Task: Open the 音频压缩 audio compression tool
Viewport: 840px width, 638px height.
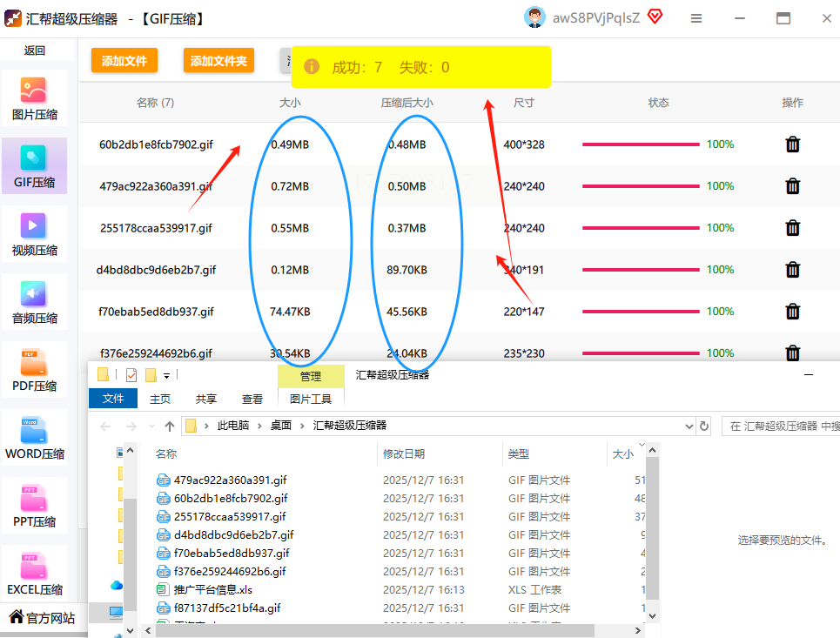Action: [x=34, y=302]
